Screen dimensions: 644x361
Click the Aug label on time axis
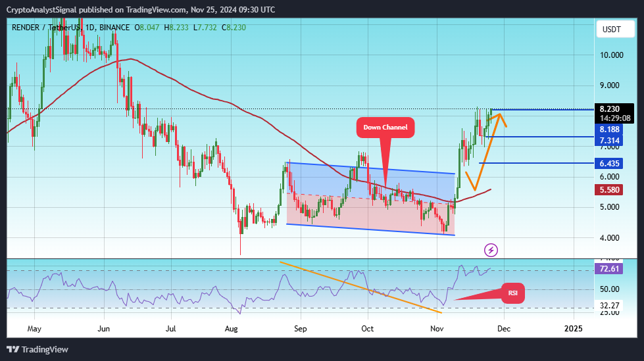(232, 329)
